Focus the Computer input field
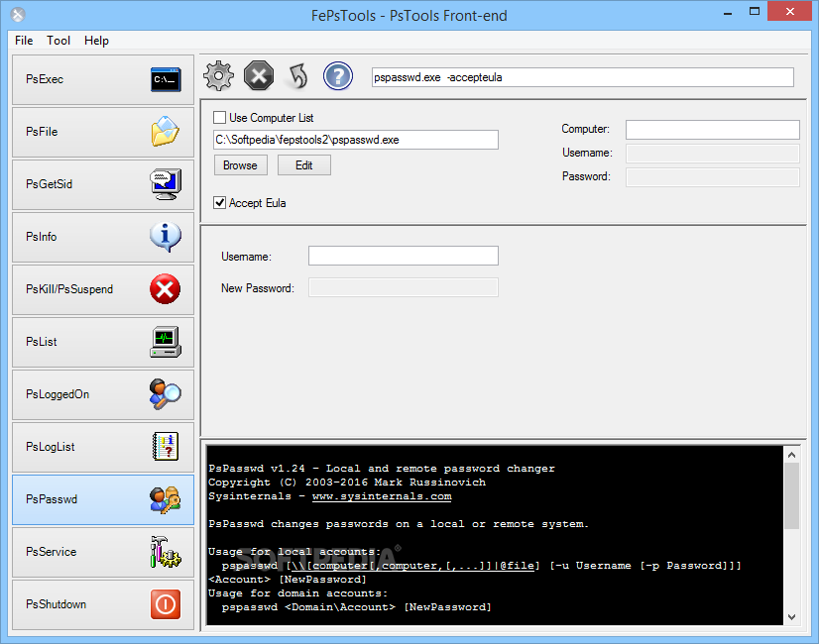Image resolution: width=819 pixels, height=644 pixels. point(713,130)
